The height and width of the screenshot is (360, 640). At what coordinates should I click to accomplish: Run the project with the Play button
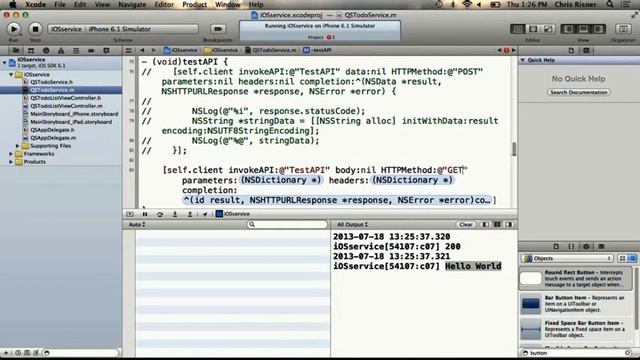point(13,29)
